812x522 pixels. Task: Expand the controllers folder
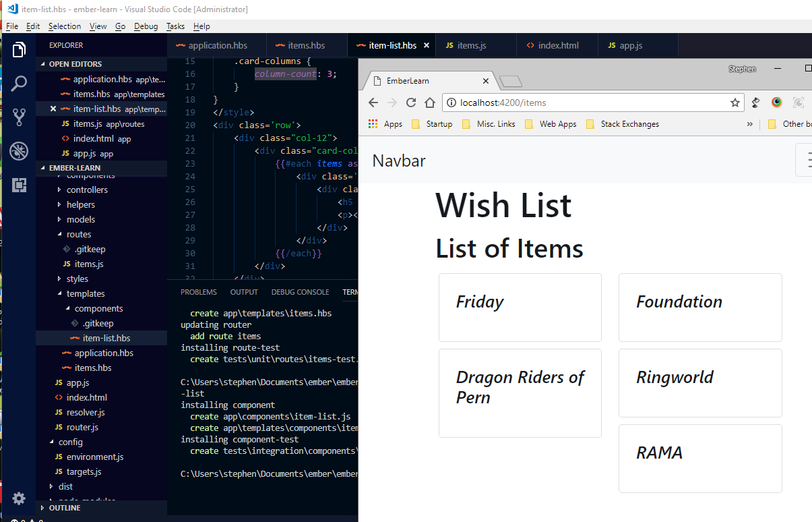point(87,190)
